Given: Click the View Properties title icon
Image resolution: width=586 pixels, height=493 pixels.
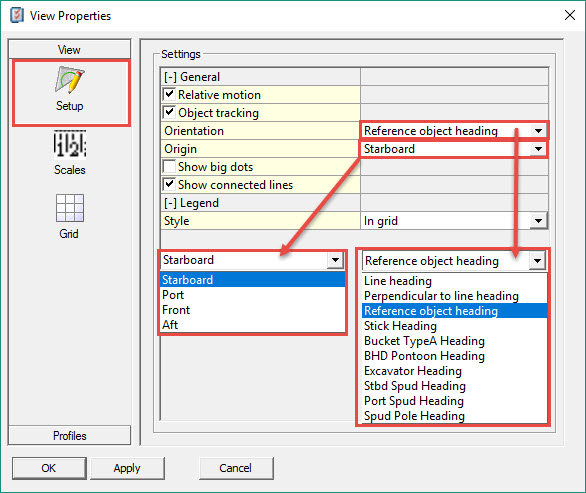Looking at the screenshot, I should pos(17,16).
